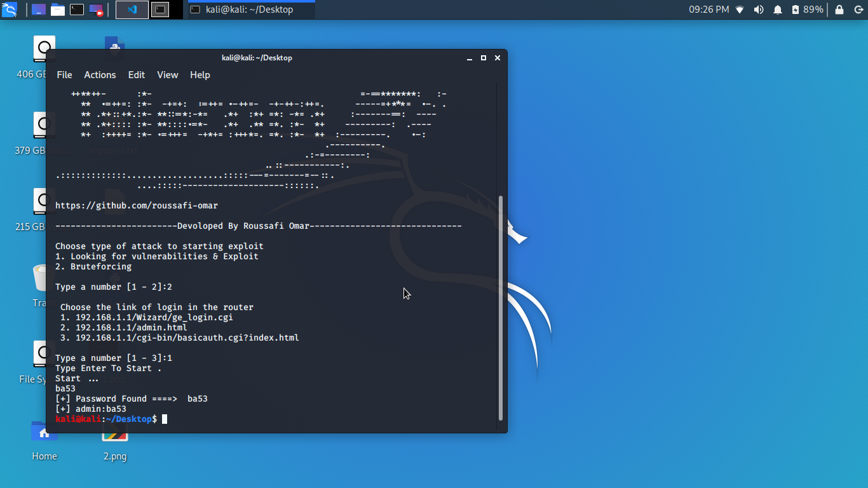Click the log out icon

pyautogui.click(x=857, y=10)
